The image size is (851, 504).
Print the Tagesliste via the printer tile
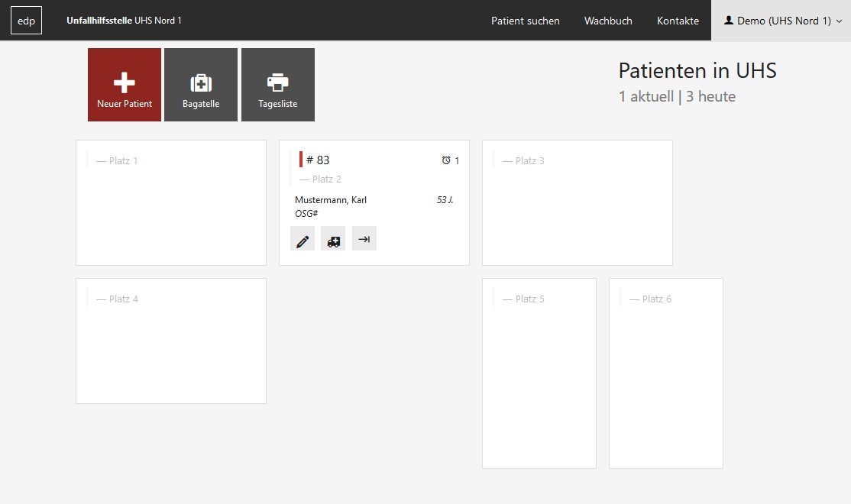278,85
